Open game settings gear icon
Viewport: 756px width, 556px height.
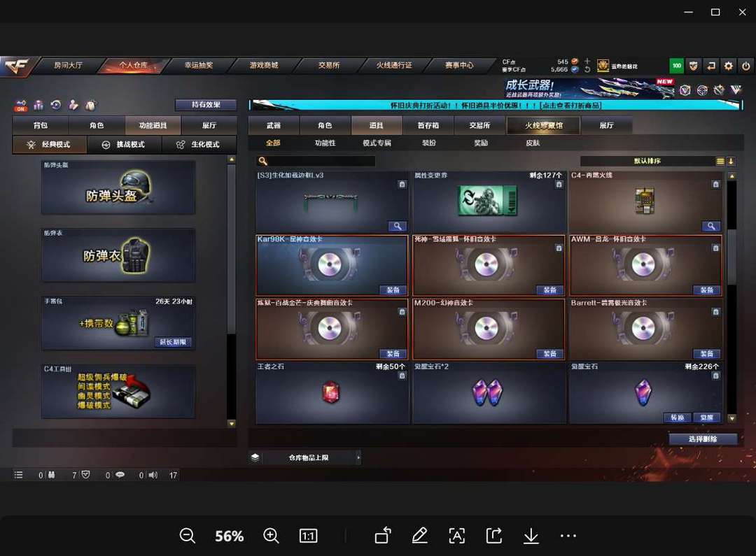(729, 66)
